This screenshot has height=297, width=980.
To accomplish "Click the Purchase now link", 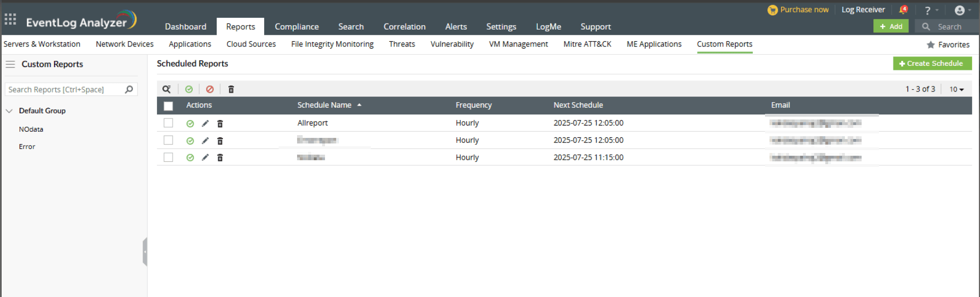I will [x=798, y=9].
